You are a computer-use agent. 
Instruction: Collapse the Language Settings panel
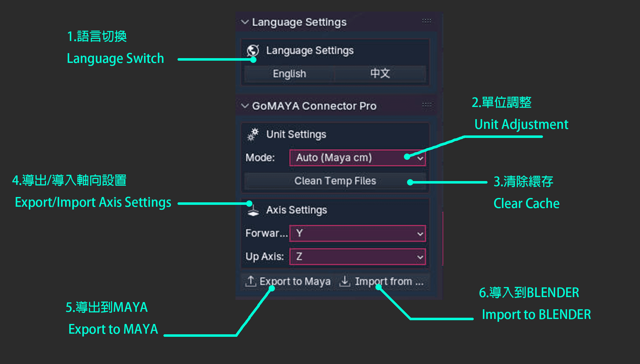pos(245,22)
